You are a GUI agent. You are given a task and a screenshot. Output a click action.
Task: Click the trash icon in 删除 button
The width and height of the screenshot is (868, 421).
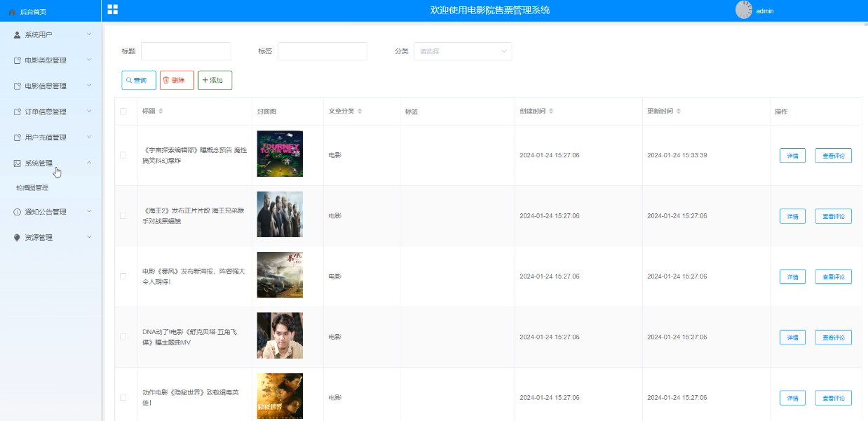coord(166,81)
